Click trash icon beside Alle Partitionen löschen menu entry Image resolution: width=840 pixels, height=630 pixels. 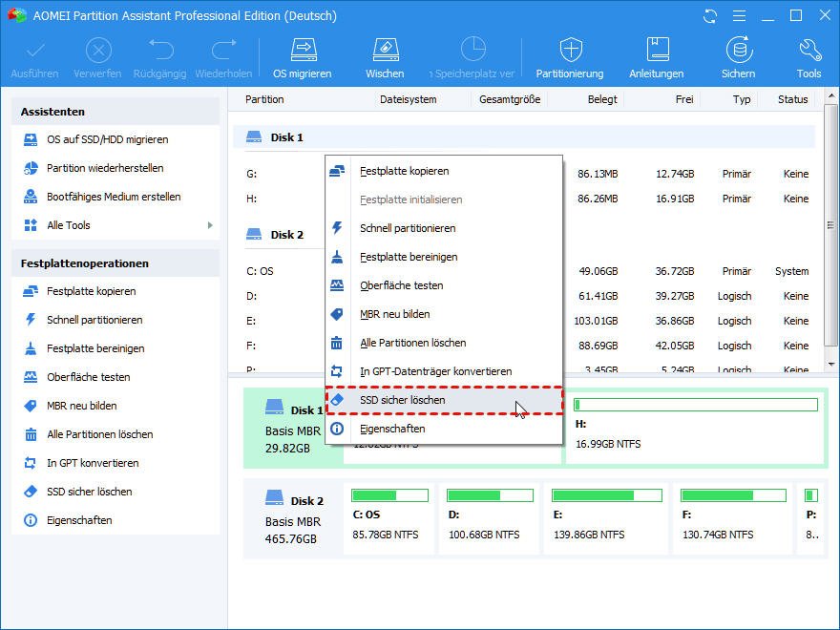337,343
